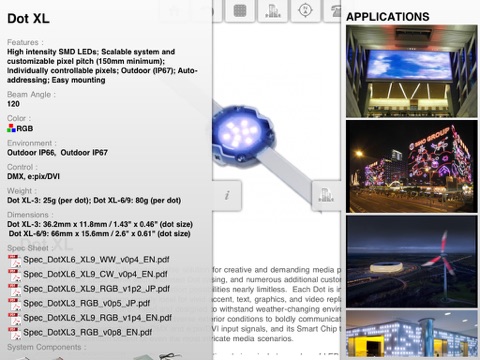The width and height of the screenshot is (480, 360).
Task: Open the buildings projects icon in top toolbar
Action: pyautogui.click(x=273, y=11)
